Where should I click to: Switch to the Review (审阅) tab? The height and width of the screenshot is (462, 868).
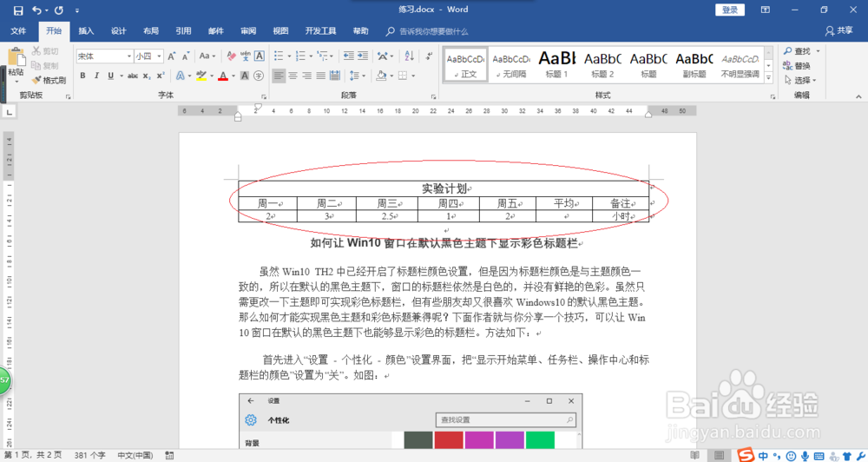click(248, 31)
